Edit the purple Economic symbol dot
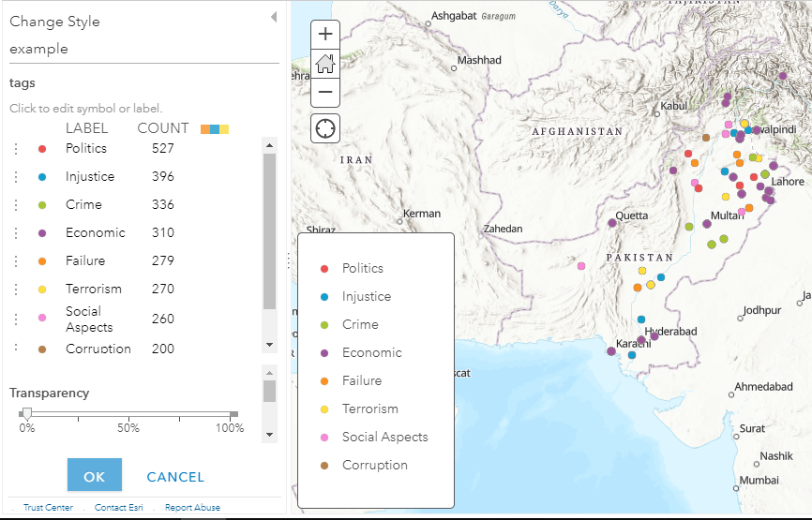The width and height of the screenshot is (812, 520). (x=42, y=233)
